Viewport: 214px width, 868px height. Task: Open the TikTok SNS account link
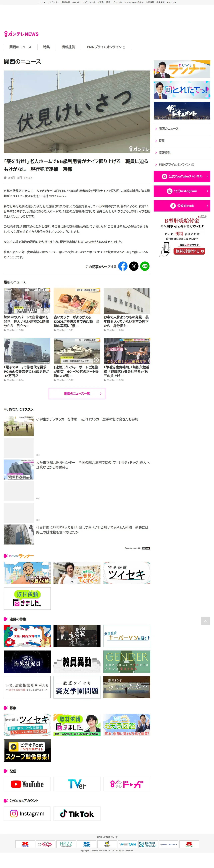(77, 813)
